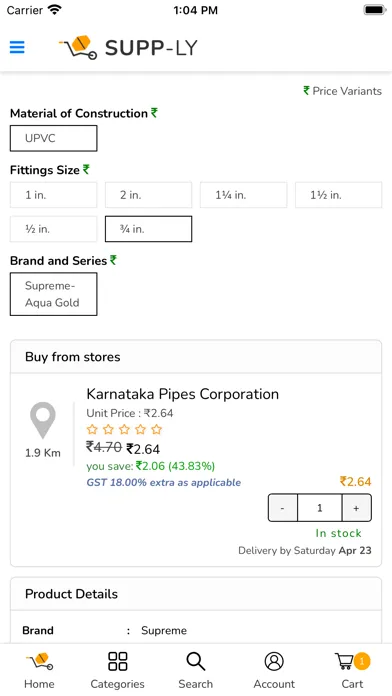The width and height of the screenshot is (392, 696).
Task: Open the Cart icon with badge
Action: tap(352, 661)
